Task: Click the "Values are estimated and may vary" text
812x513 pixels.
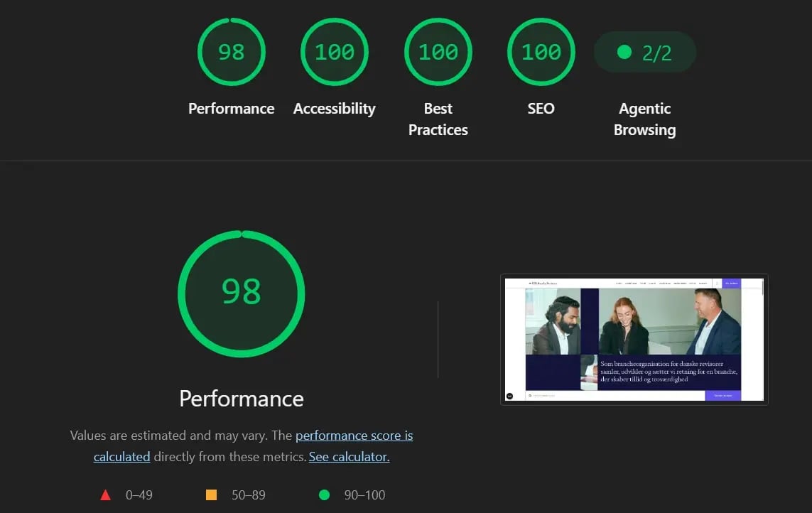Action: 168,436
